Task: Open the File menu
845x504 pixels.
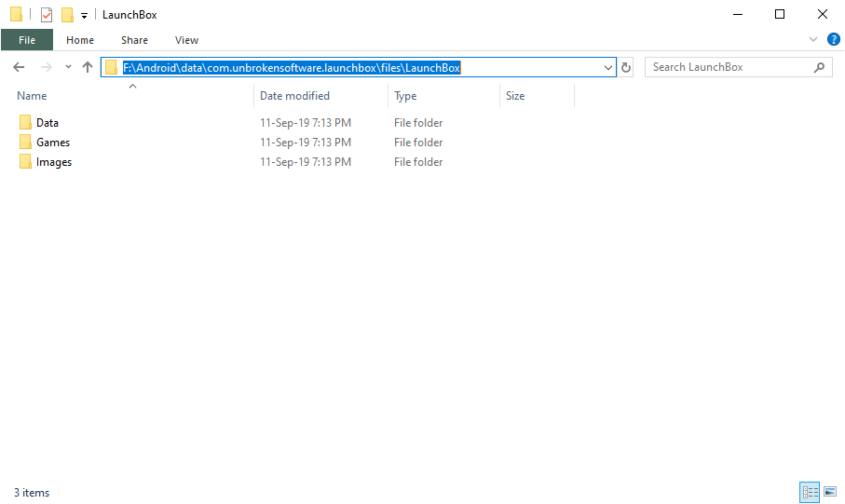Action: [x=27, y=40]
